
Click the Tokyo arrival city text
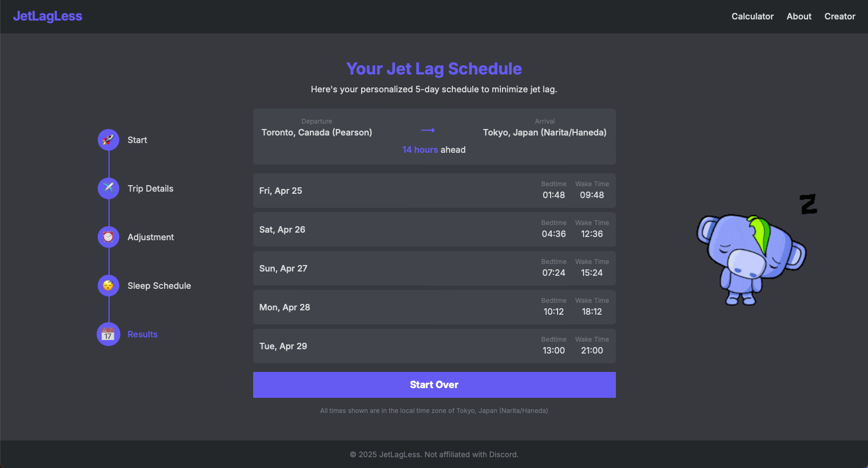[x=545, y=132]
